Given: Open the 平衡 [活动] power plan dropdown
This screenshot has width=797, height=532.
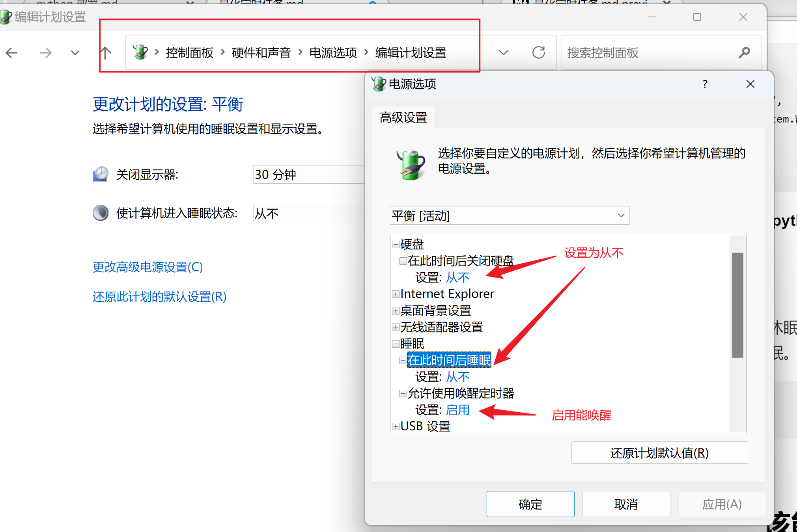Looking at the screenshot, I should pyautogui.click(x=509, y=216).
